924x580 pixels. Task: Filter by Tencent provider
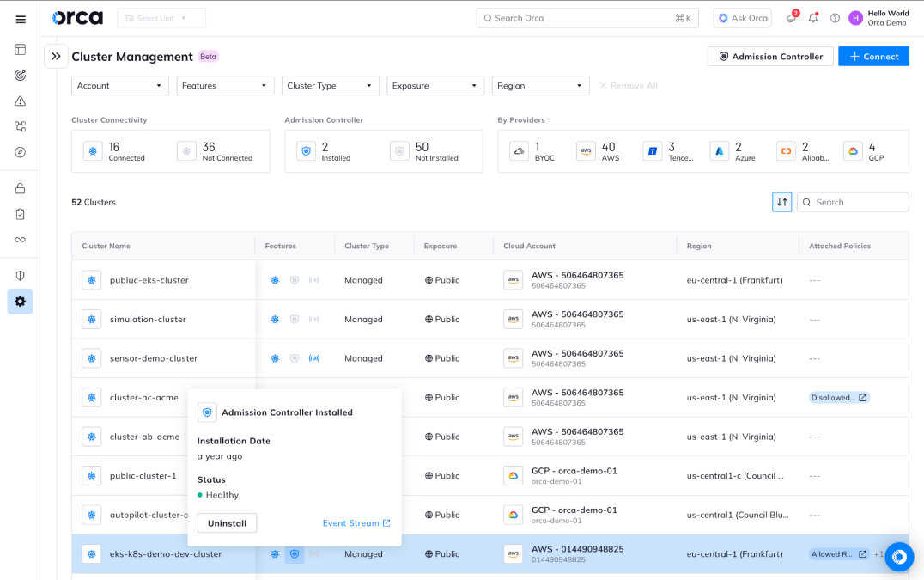tap(668, 151)
